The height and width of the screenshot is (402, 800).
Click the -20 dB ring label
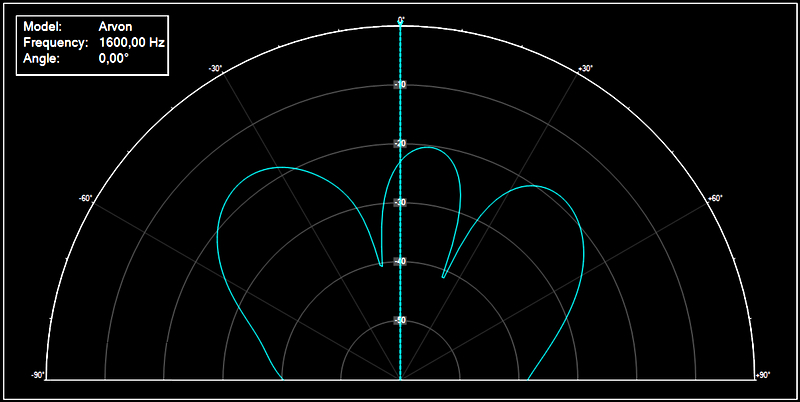point(400,144)
